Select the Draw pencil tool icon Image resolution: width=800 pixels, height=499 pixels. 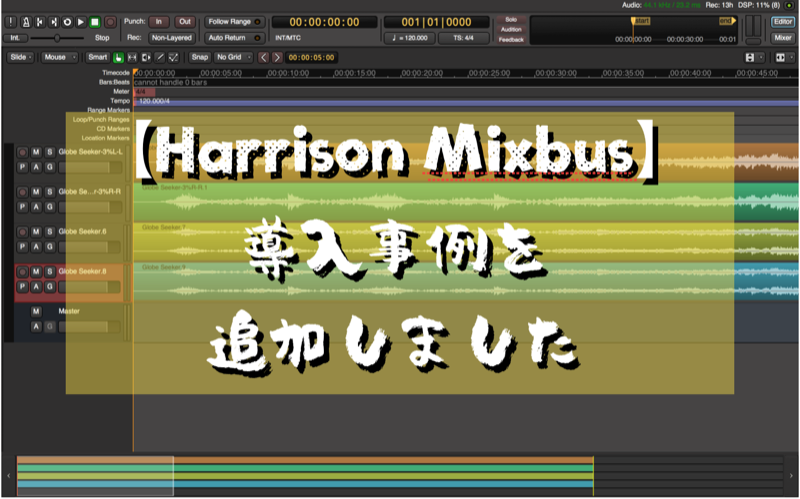pyautogui.click(x=160, y=57)
